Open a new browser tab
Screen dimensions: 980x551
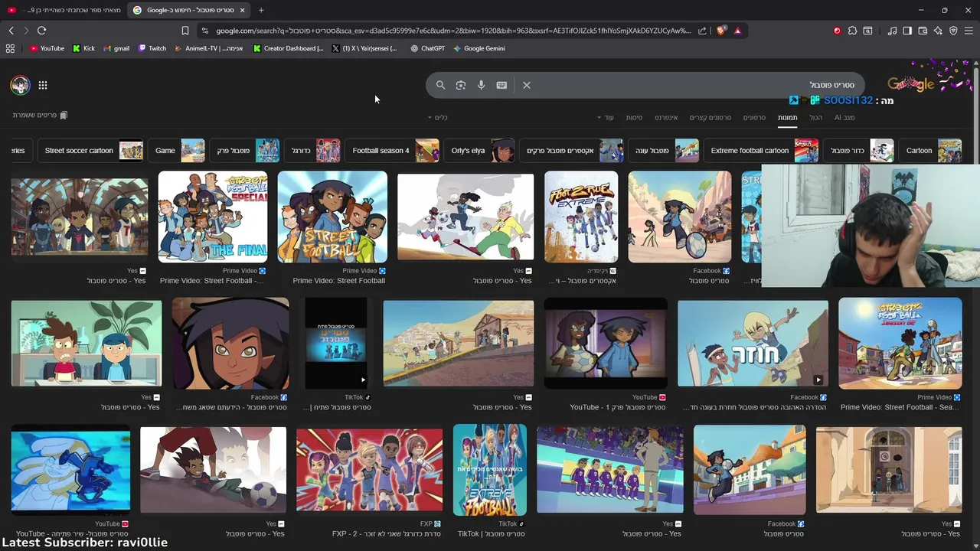coord(261,10)
